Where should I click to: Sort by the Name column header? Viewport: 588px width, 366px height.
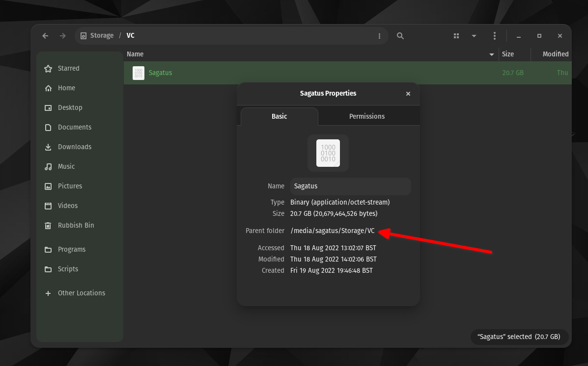[x=311, y=54]
